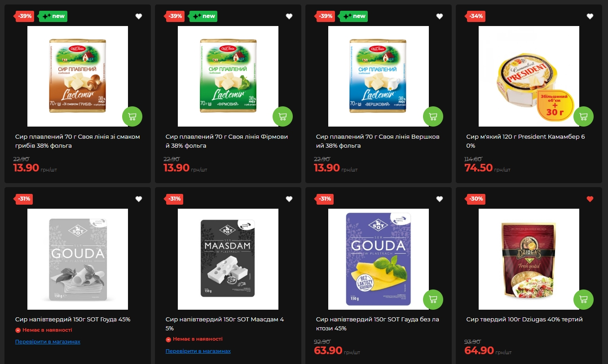
Task: Check store availability for SOT Гоуда
Action: [48, 342]
